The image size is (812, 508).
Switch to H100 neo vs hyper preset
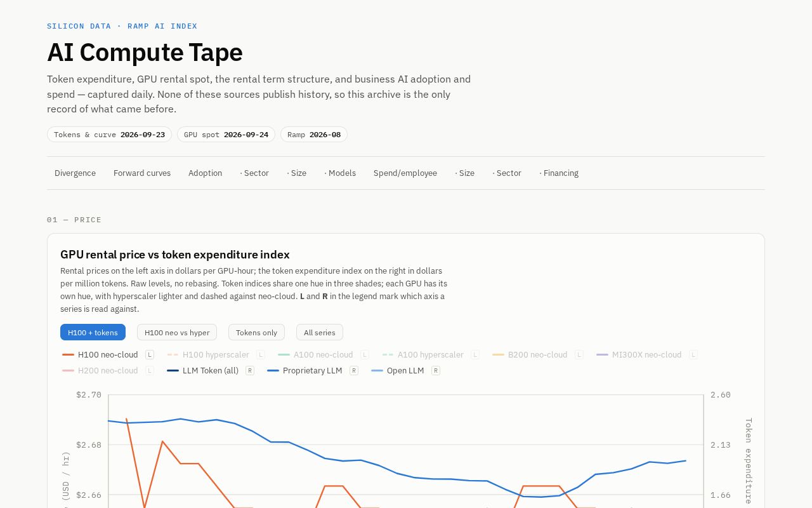coord(177,332)
